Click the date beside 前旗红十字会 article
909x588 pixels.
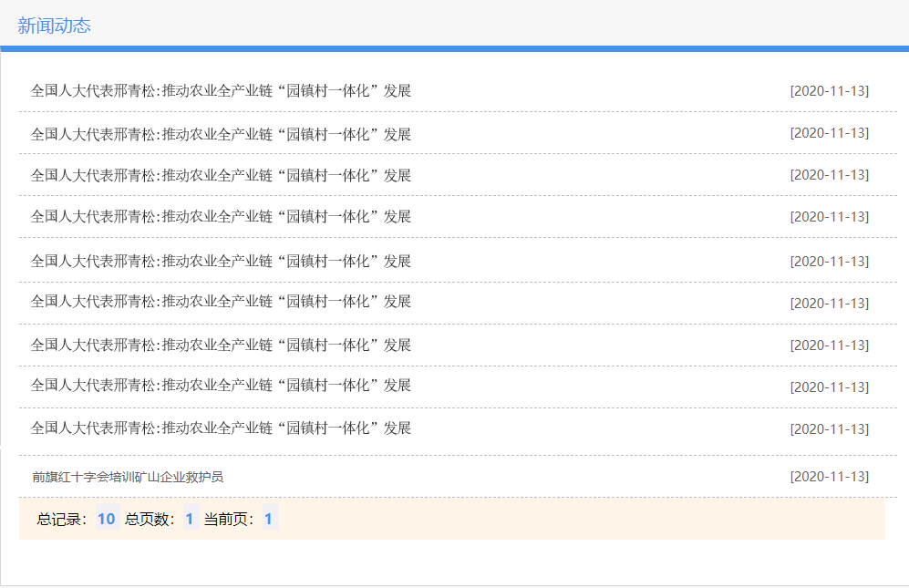point(829,477)
